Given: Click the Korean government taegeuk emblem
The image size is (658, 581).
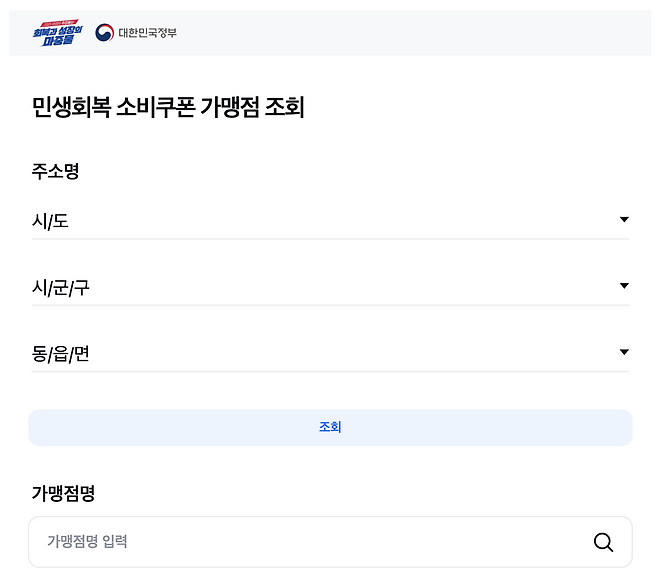Looking at the screenshot, I should coord(104,33).
